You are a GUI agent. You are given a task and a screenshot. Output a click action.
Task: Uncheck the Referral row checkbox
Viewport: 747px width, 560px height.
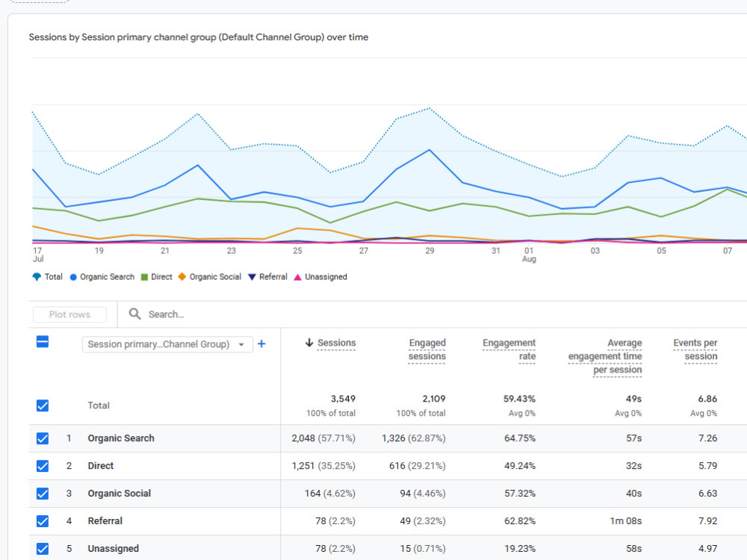click(43, 521)
